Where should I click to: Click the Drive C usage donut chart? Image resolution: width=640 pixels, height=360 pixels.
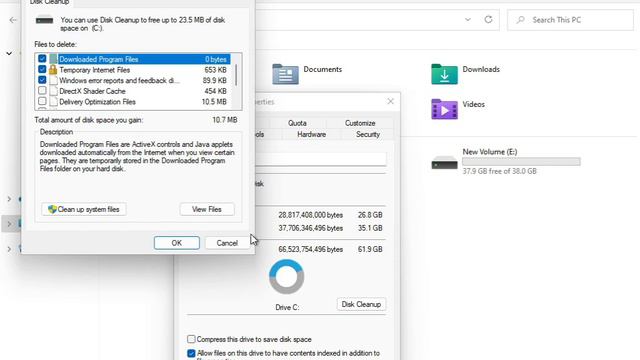pos(287,277)
